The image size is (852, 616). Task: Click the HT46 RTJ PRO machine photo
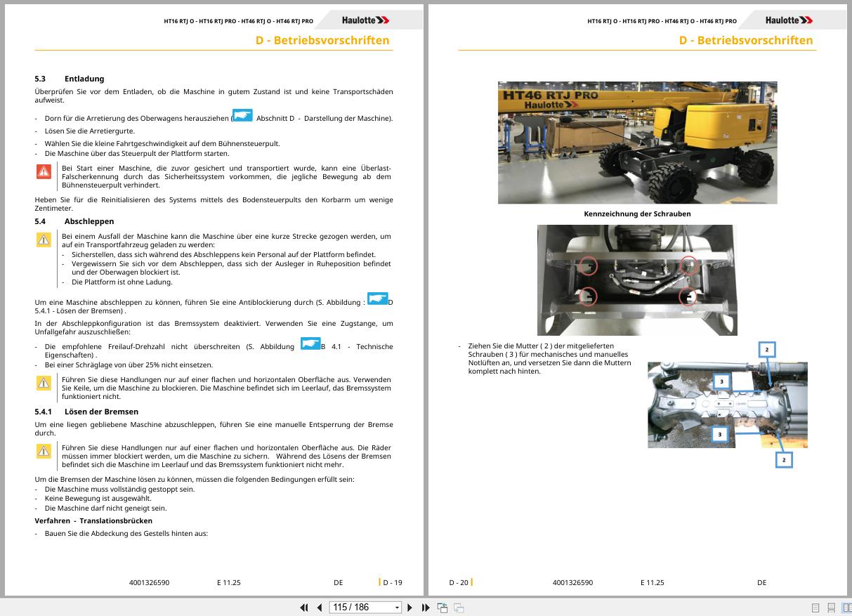tap(638, 143)
